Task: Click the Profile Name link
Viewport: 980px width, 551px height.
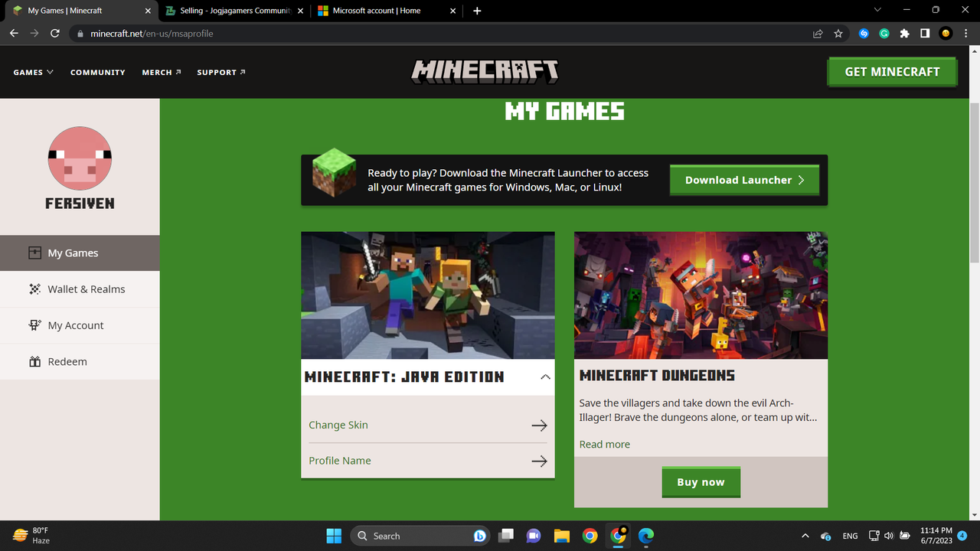Action: 340,461
